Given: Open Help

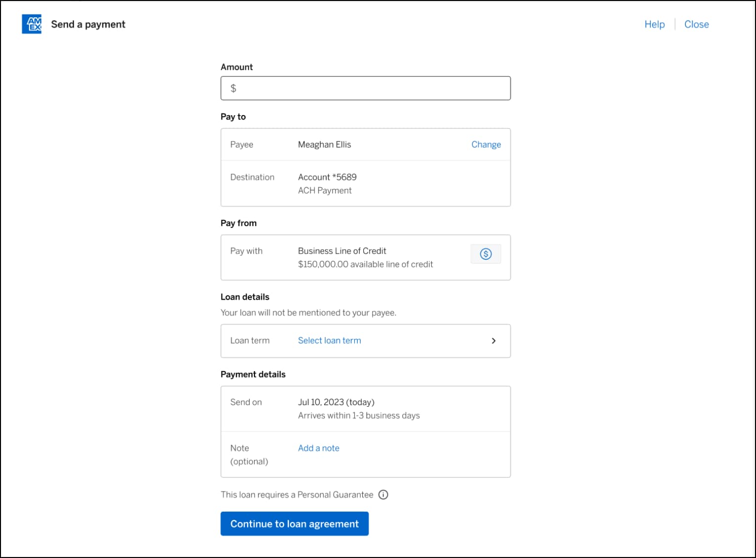Looking at the screenshot, I should click(654, 24).
